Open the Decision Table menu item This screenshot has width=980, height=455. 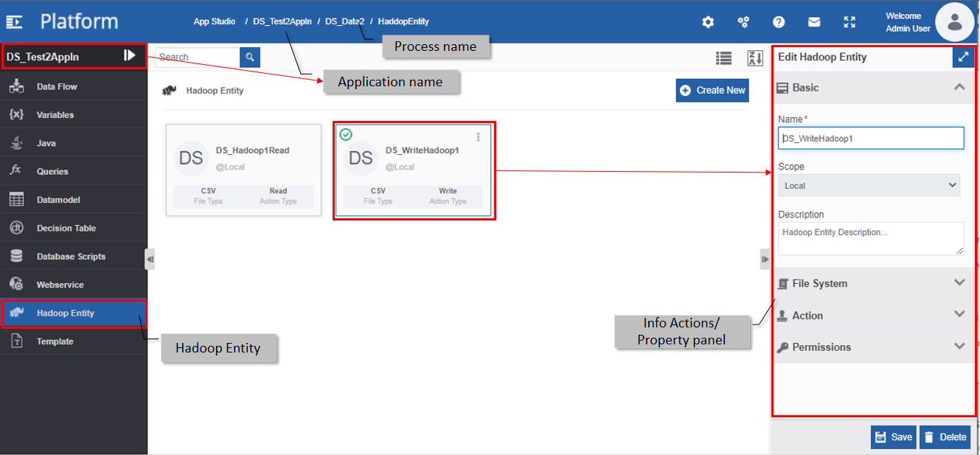point(74,228)
